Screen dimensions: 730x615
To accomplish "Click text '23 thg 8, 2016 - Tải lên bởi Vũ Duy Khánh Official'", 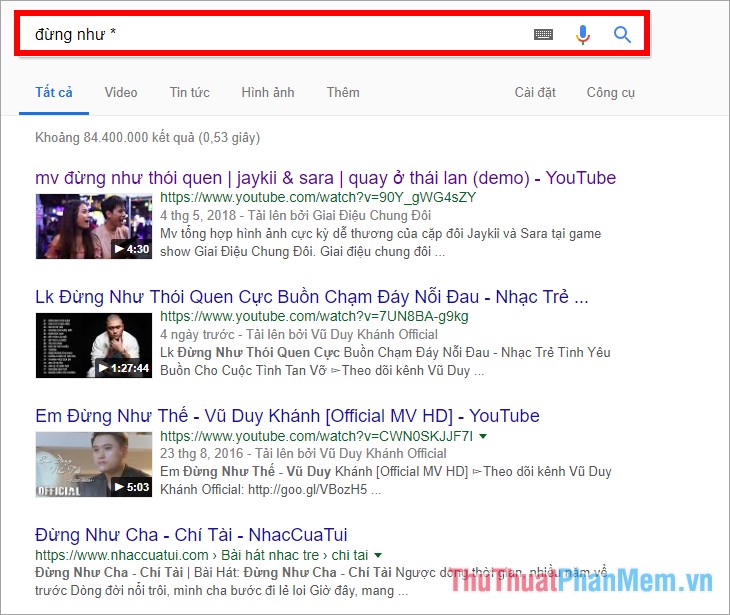I will click(x=303, y=453).
